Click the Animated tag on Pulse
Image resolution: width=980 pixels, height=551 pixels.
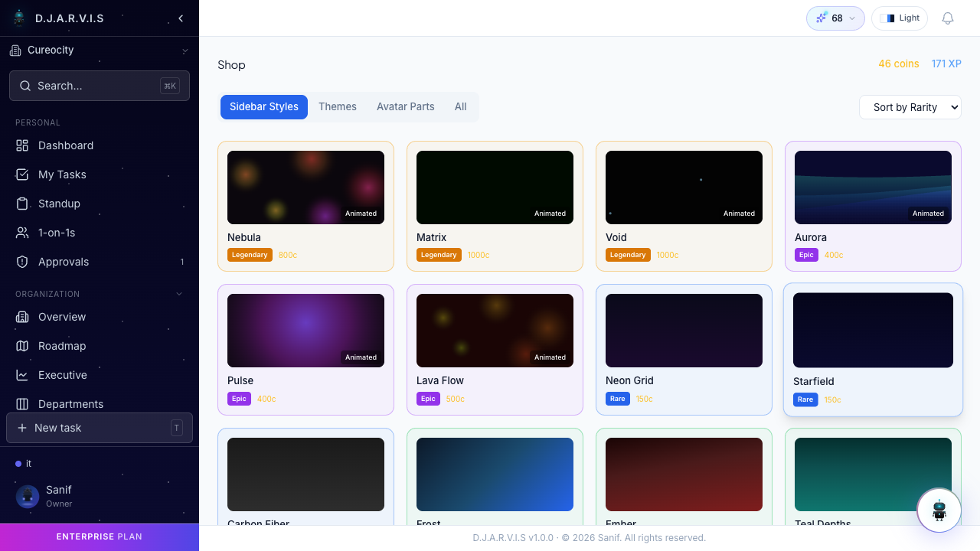[361, 357]
